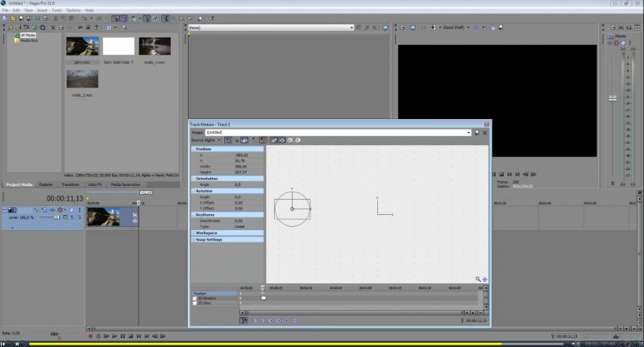The width and height of the screenshot is (644, 347).
Task: Click the zoom magnifier in Track Motion workspace
Action: pyautogui.click(x=478, y=279)
